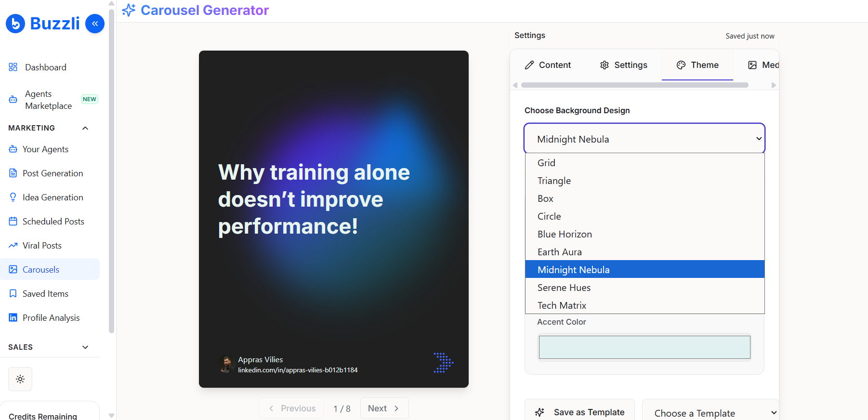
Task: Choose Serene Hues background option
Action: [645, 288]
